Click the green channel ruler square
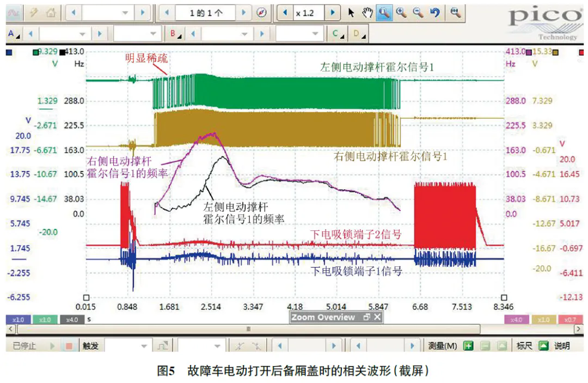The height and width of the screenshot is (383, 588). [x=35, y=52]
